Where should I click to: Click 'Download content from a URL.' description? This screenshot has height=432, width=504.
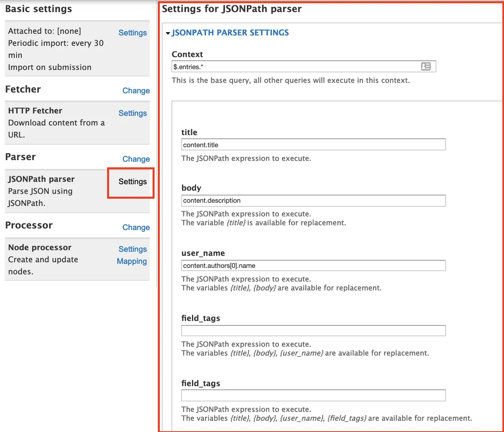(x=56, y=129)
